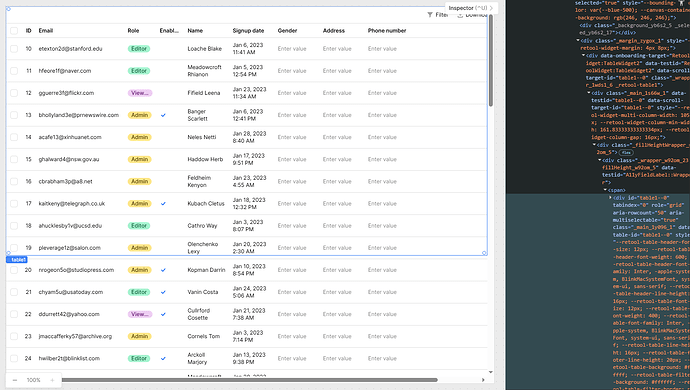Screen dimensions: 690x390
Task: Click the horizontal scrollbar thumb of table
Action: [x=249, y=380]
